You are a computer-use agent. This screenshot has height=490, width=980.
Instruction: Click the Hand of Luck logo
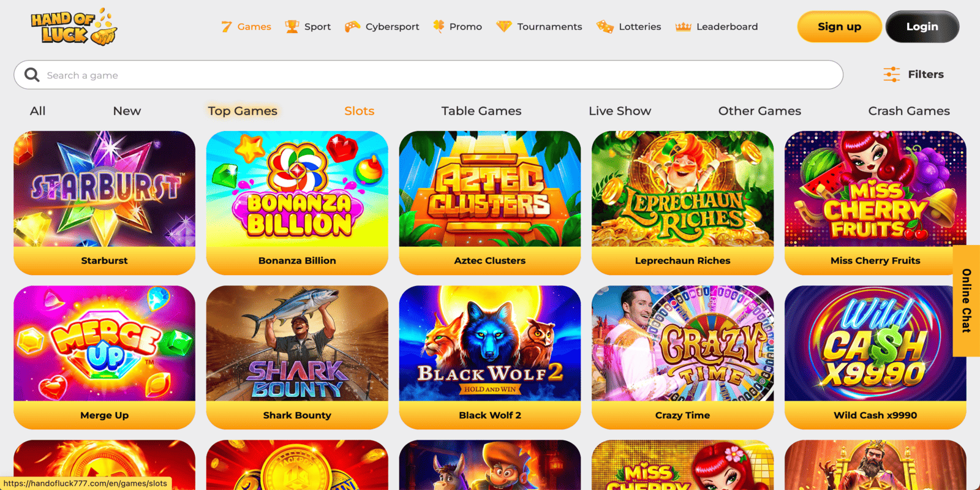[x=73, y=27]
